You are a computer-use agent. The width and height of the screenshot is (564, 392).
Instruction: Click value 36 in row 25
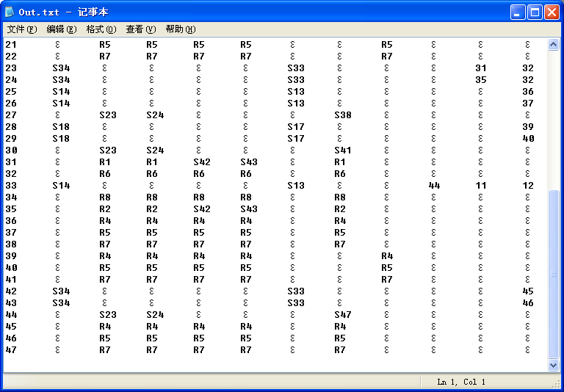pos(528,92)
